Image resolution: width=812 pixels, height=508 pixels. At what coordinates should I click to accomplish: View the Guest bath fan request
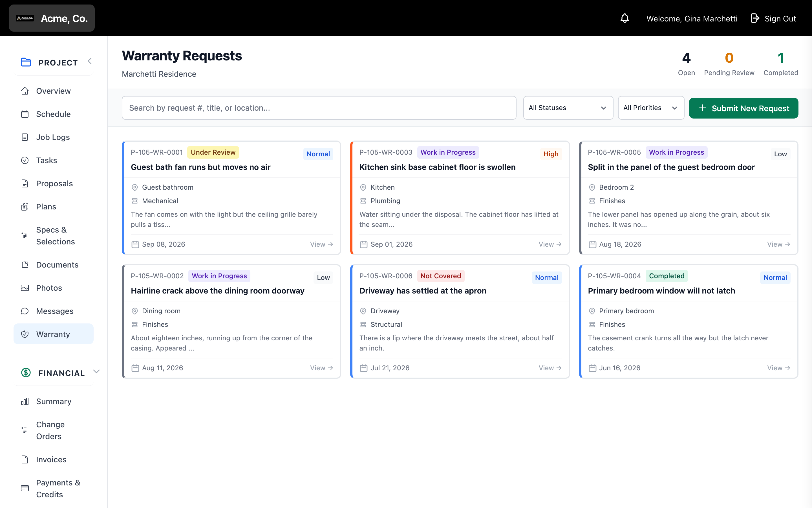[x=321, y=244]
